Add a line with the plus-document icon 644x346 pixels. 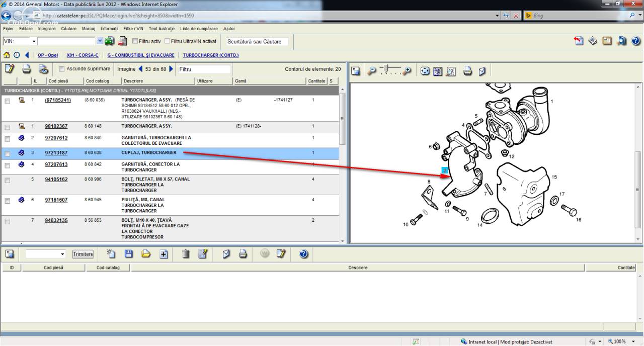(164, 254)
